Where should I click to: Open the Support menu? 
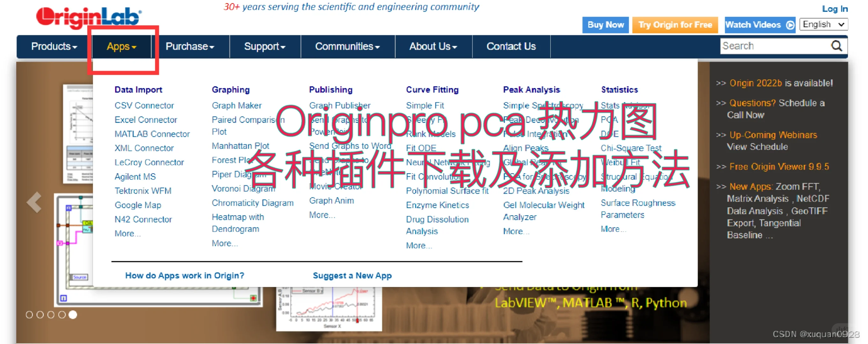coord(265,47)
